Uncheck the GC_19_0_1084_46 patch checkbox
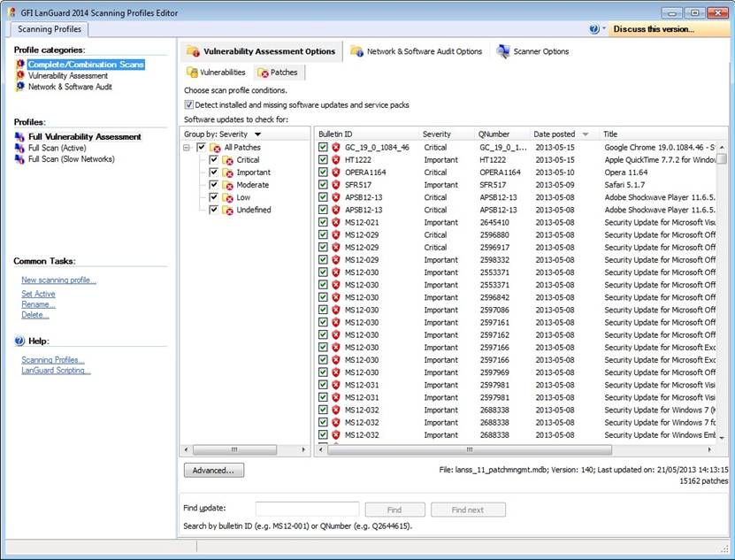 point(323,147)
